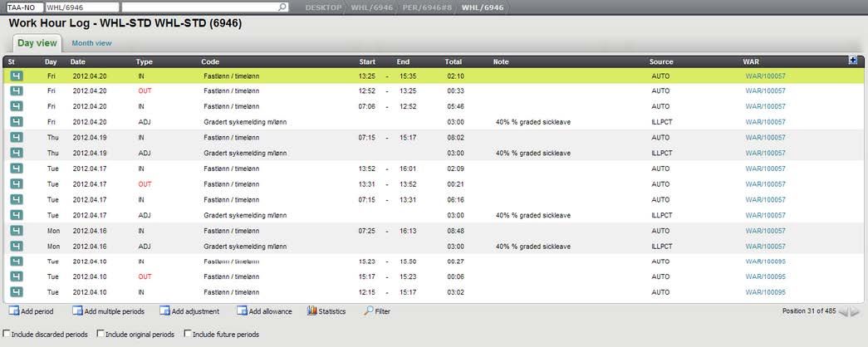Click status icon of first highlighted row
868x347 pixels.
tap(17, 76)
